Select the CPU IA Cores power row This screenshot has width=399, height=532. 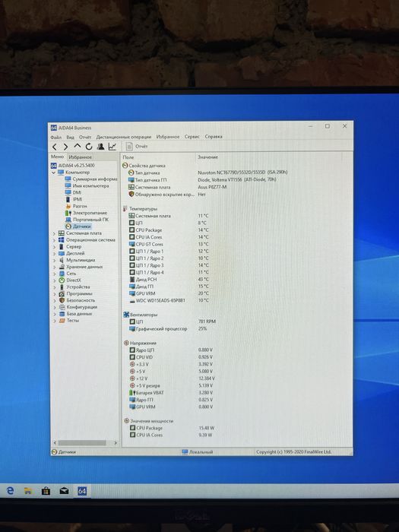tap(171, 435)
